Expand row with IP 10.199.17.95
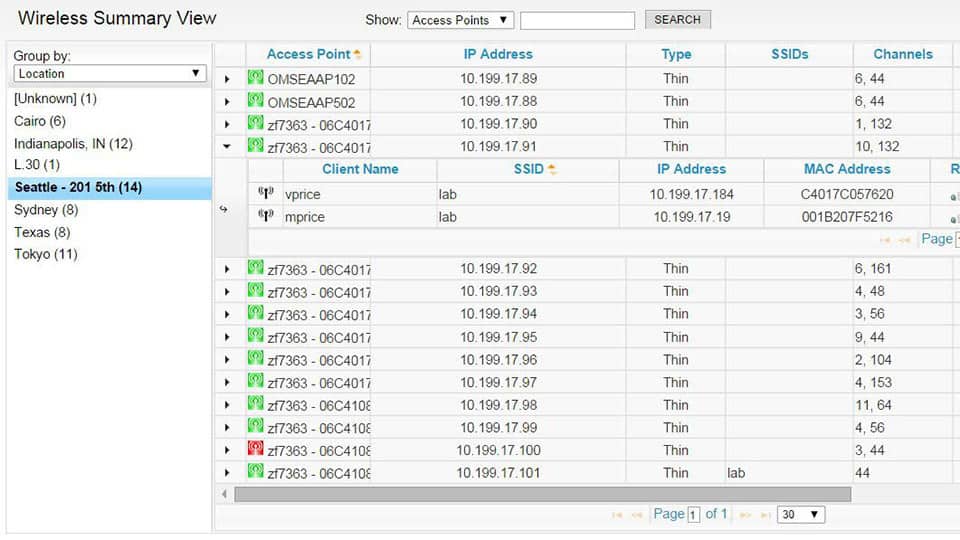This screenshot has width=960, height=540. click(x=227, y=337)
